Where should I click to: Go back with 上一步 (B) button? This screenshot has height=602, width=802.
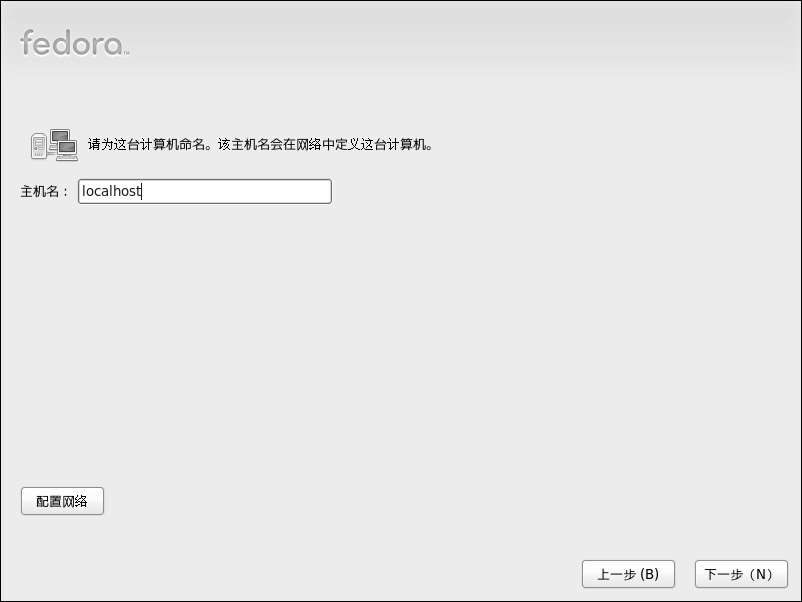coord(628,574)
